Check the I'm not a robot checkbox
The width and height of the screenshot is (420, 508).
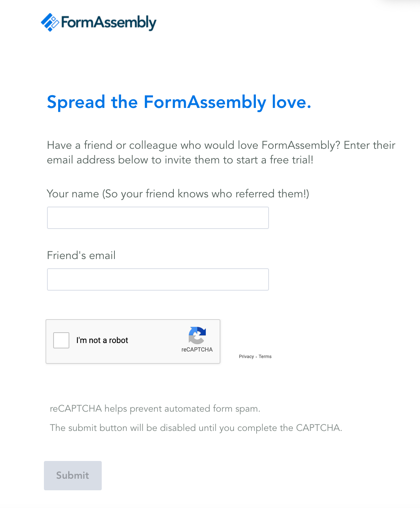(61, 340)
